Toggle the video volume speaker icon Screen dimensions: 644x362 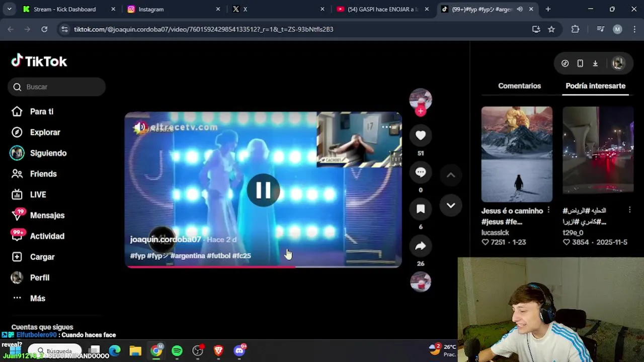click(x=139, y=127)
